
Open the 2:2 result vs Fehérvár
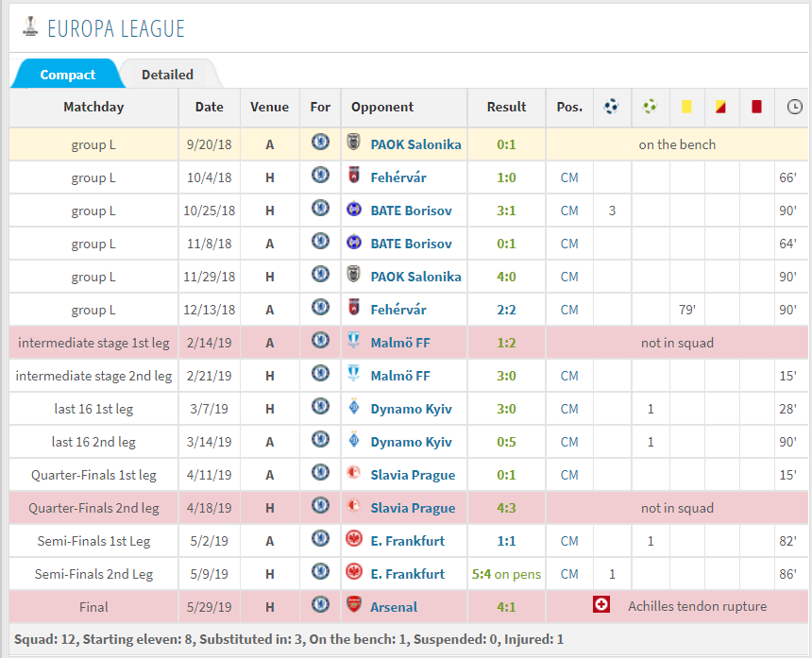tap(506, 310)
